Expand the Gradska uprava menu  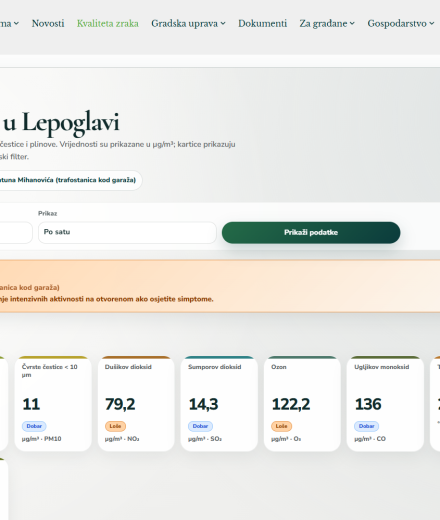(188, 23)
